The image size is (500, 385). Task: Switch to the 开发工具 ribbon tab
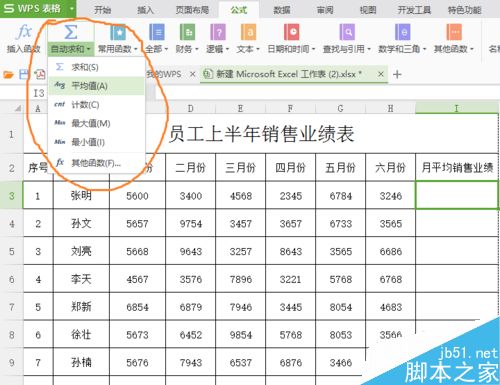coord(414,10)
